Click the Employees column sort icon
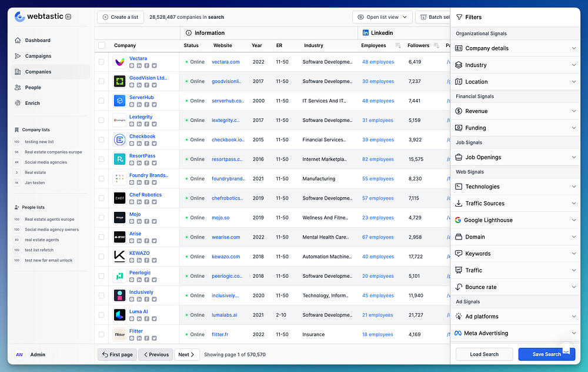Viewport: 588px width, 372px height. [398, 45]
